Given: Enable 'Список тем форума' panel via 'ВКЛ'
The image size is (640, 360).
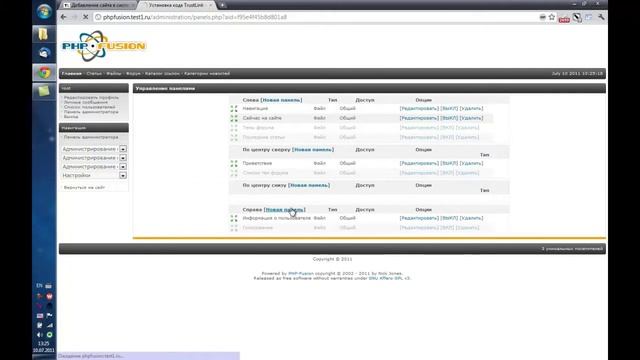Looking at the screenshot, I should coord(447,173).
